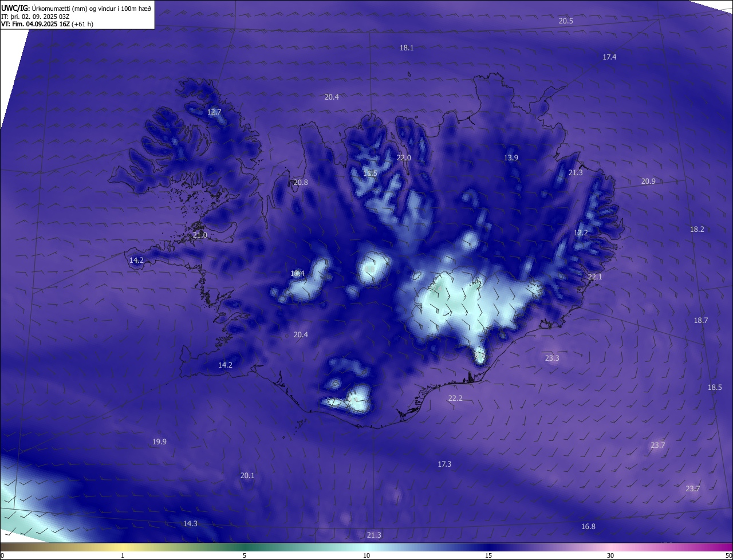Viewport: 733px width, 560px height.
Task: Click the IT: þri. 02. 09. 2025 03Z line
Action: point(36,16)
